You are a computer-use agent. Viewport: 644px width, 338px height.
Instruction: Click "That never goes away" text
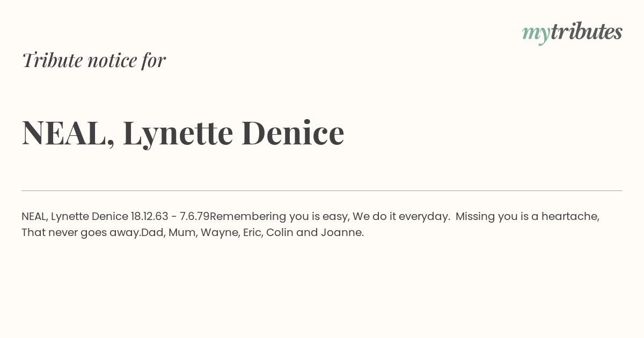point(80,233)
